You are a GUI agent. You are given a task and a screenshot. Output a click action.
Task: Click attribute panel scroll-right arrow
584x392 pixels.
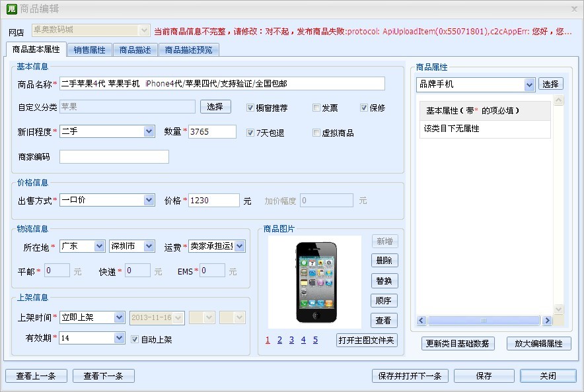tap(547, 320)
